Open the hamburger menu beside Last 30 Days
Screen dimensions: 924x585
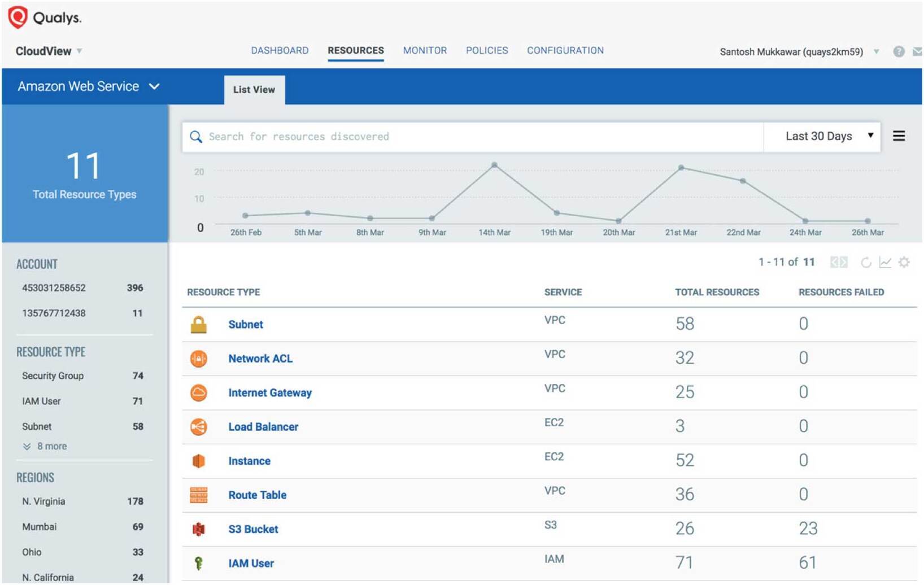coord(899,136)
